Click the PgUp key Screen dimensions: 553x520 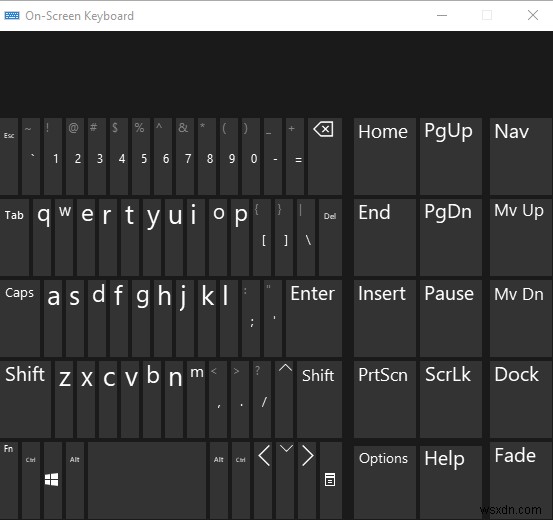point(451,156)
